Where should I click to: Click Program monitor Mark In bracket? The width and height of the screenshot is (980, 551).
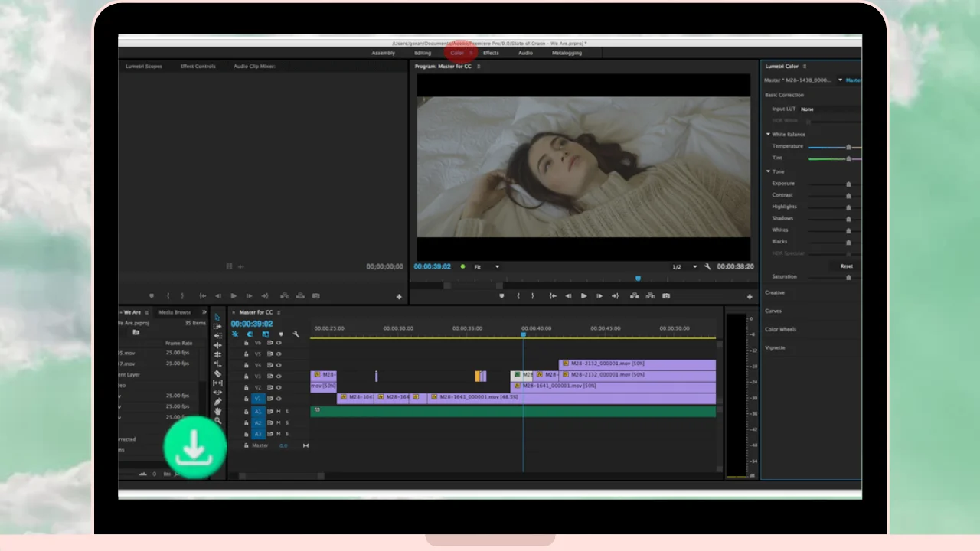coord(518,296)
